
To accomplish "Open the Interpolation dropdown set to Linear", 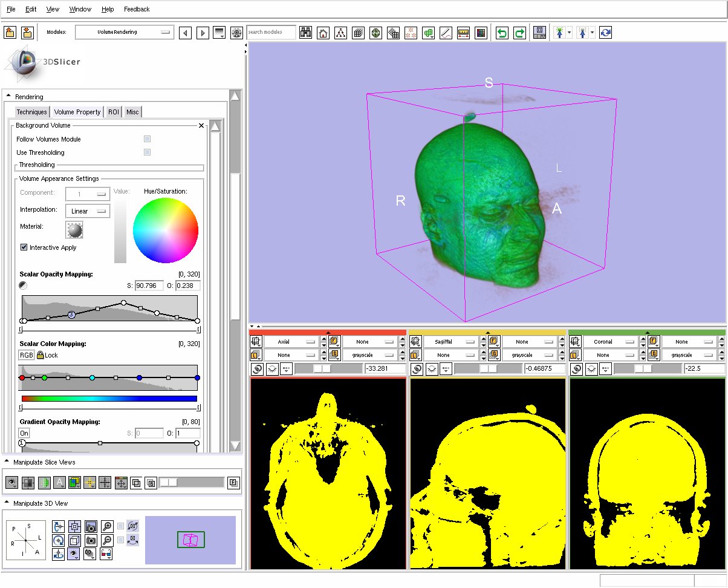I will point(88,211).
